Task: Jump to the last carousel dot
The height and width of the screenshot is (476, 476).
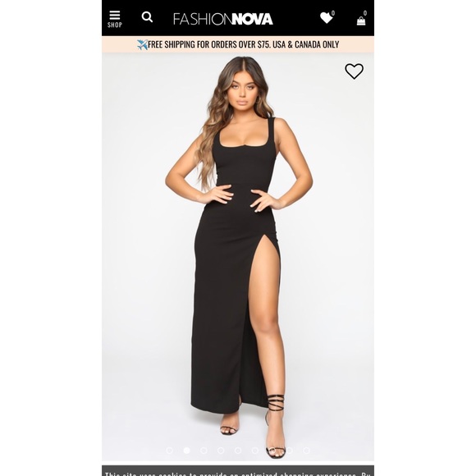Action: (x=306, y=451)
